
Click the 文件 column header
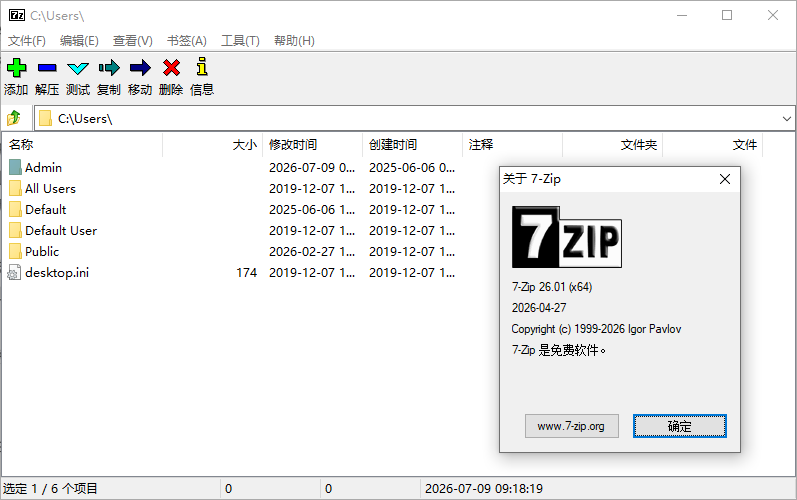713,145
